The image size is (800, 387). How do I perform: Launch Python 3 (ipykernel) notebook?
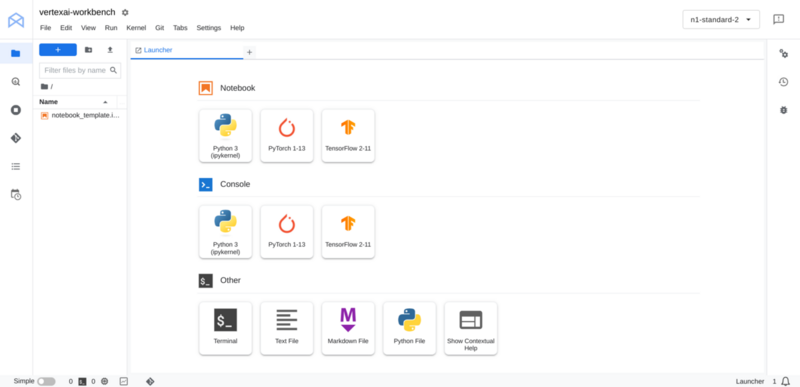tap(226, 136)
